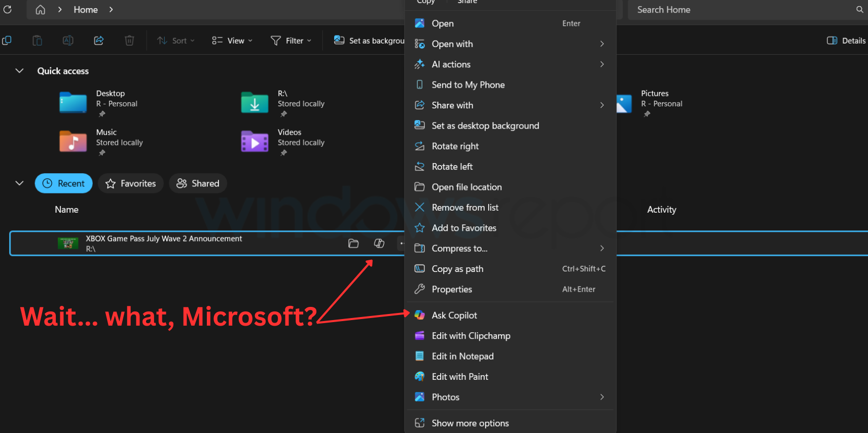Choose Edit with Clipchamp
Viewport: 868px width, 433px height.
510,336
